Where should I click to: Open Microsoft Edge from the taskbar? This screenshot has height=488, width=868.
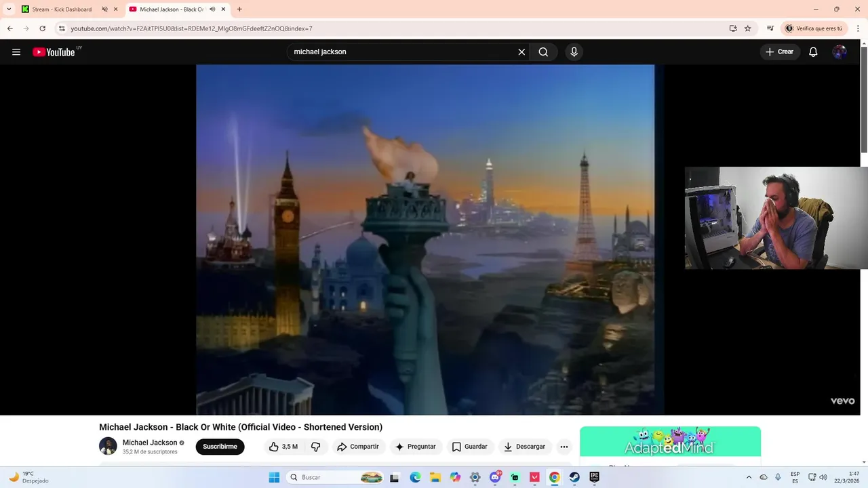pos(415,477)
